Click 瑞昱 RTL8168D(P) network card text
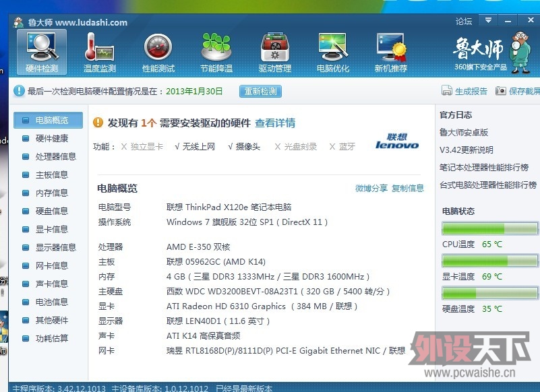The height and width of the screenshot is (392, 540). coord(285,351)
